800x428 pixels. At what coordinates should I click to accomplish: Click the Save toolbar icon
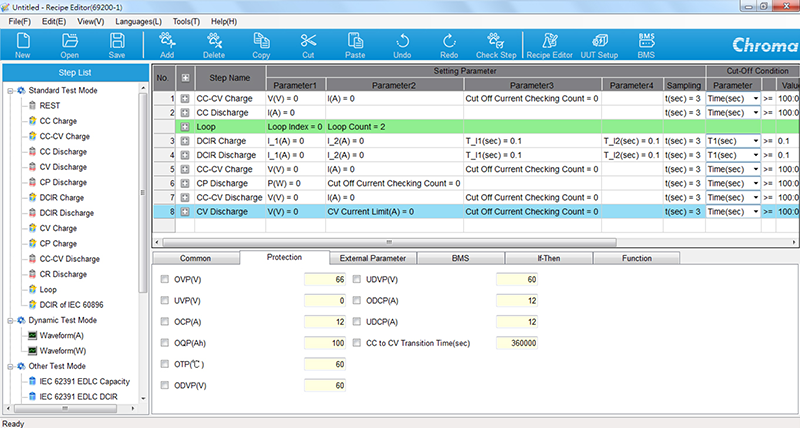tap(117, 45)
